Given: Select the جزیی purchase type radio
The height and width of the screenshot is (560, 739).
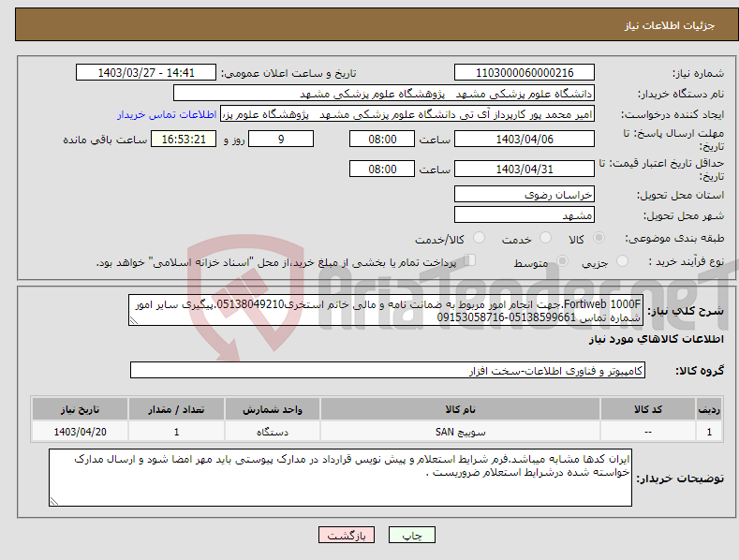Looking at the screenshot, I should (622, 261).
